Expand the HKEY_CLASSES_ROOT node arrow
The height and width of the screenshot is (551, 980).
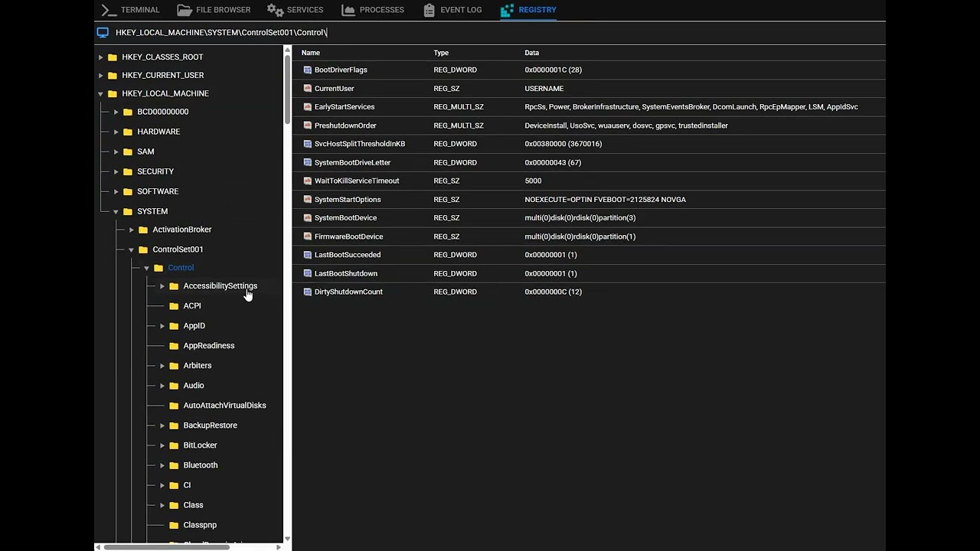[100, 57]
